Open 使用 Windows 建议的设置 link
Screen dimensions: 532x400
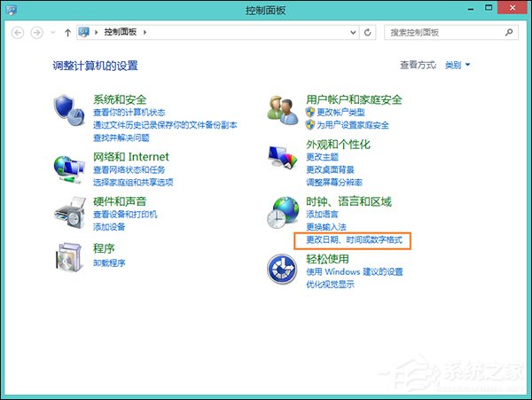pos(354,271)
